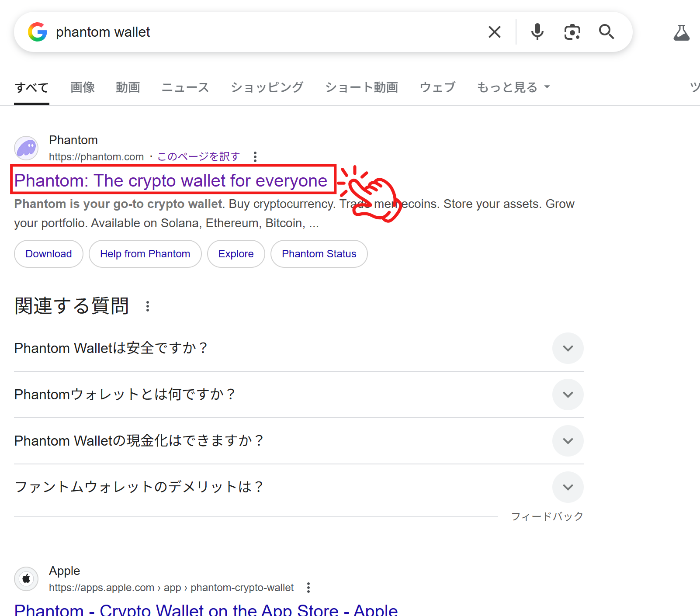Open three-dot menu beside phantom.com URL

tap(255, 156)
